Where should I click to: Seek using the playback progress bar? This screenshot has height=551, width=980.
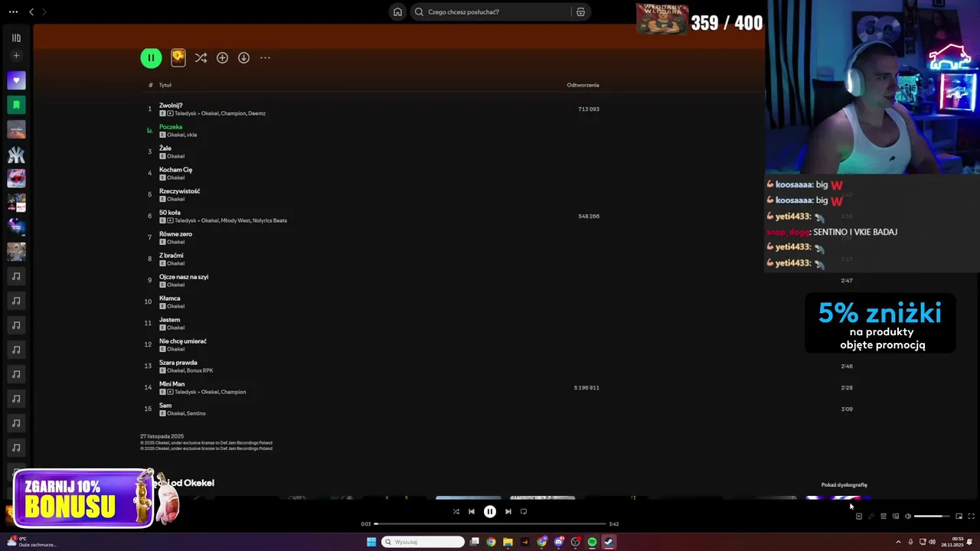point(490,523)
